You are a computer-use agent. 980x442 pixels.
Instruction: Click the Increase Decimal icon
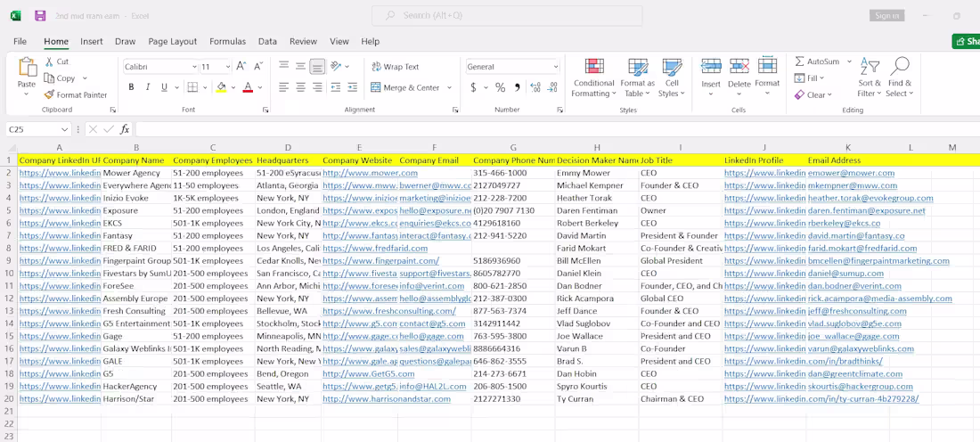[535, 87]
